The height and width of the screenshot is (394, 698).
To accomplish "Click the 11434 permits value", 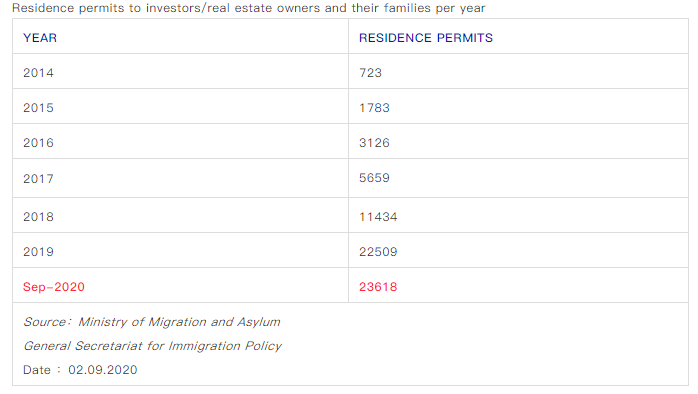I will 378,217.
